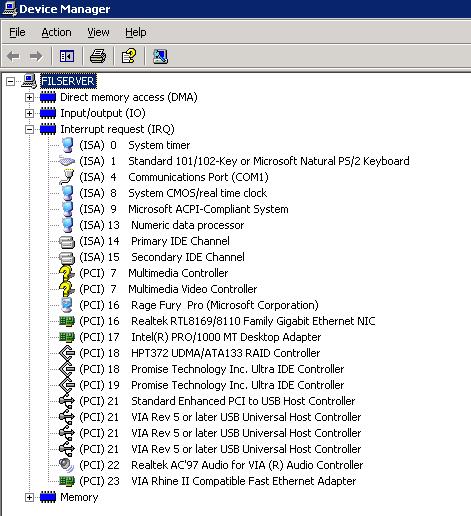Click Realtek AC'97 Audio speaker icon

coord(66,465)
